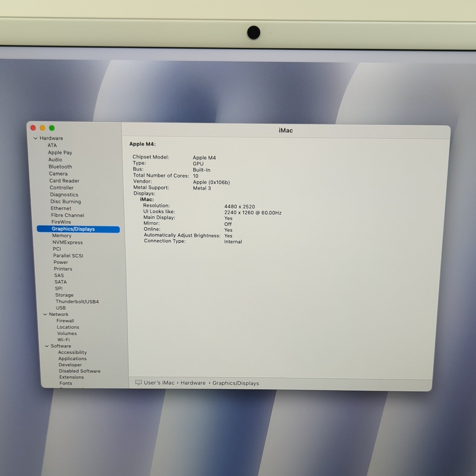This screenshot has width=476, height=476.
Task: Select the resolution value 4480 x 2520
Action: pos(240,207)
